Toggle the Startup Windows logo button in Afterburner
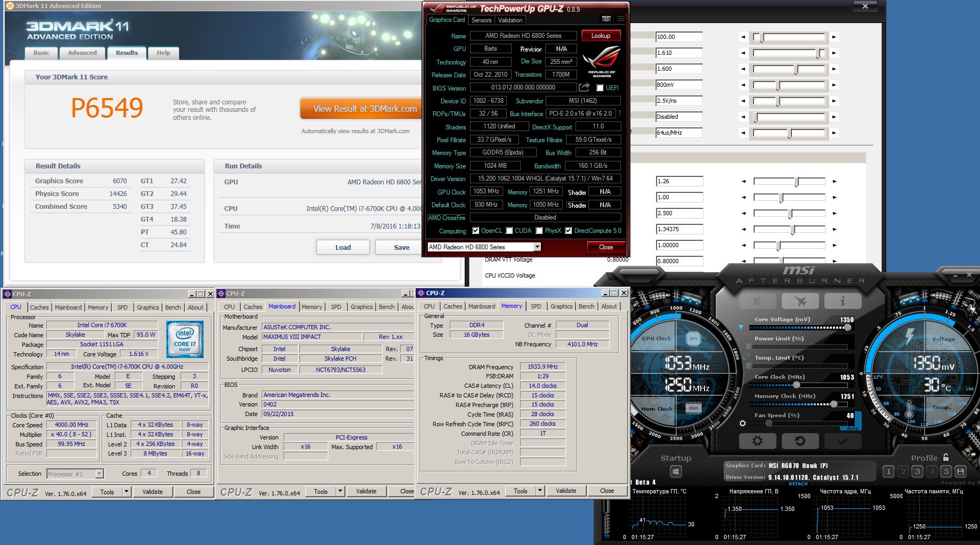 point(676,472)
